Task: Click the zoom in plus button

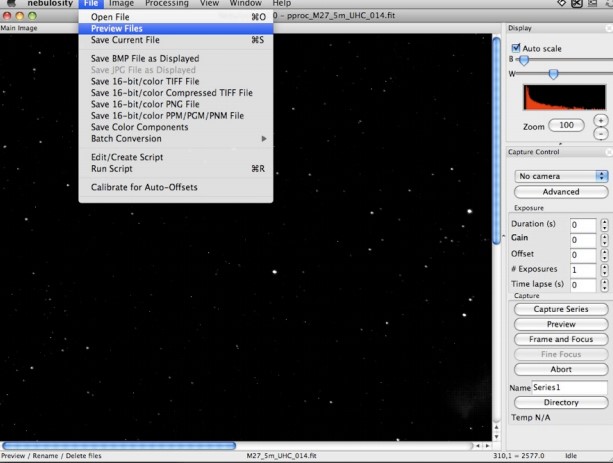Action: click(600, 120)
